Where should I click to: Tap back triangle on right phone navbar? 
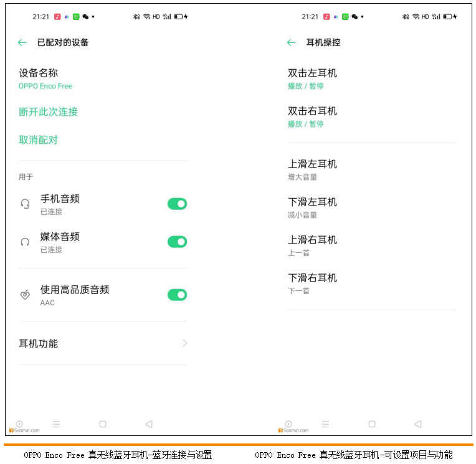(418, 424)
